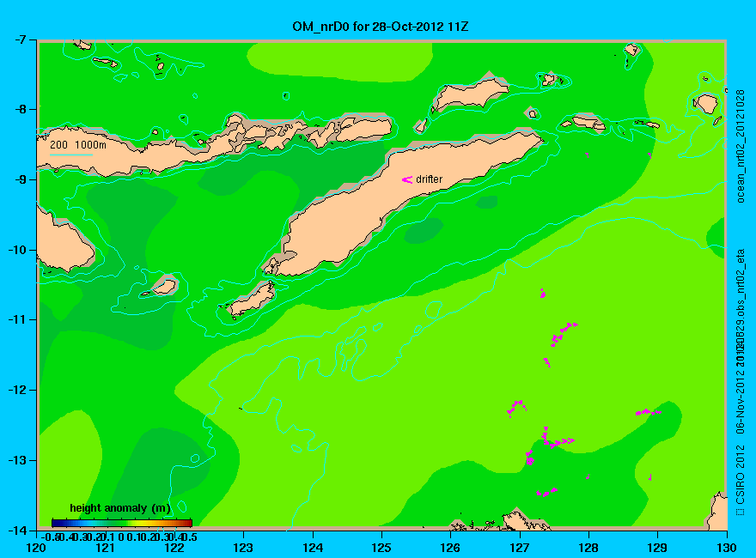
Task: Click the '0.5' label at colorbar right end
Action: (188, 537)
